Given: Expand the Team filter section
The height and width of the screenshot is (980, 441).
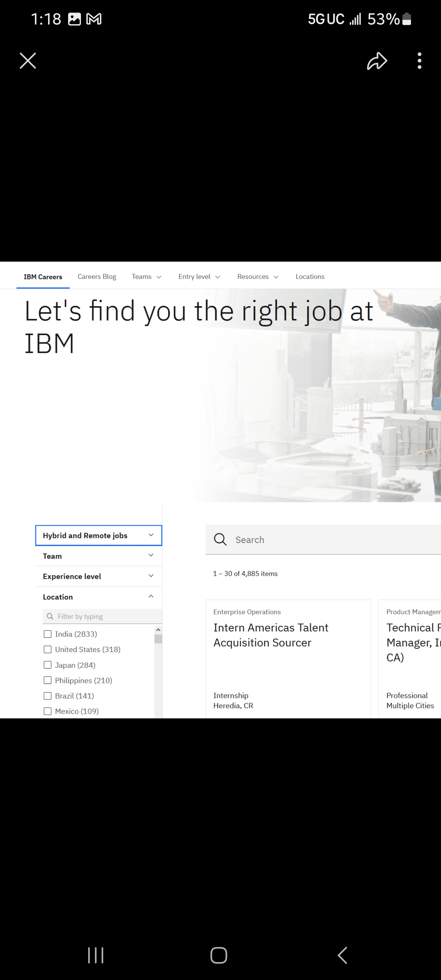Looking at the screenshot, I should click(99, 556).
